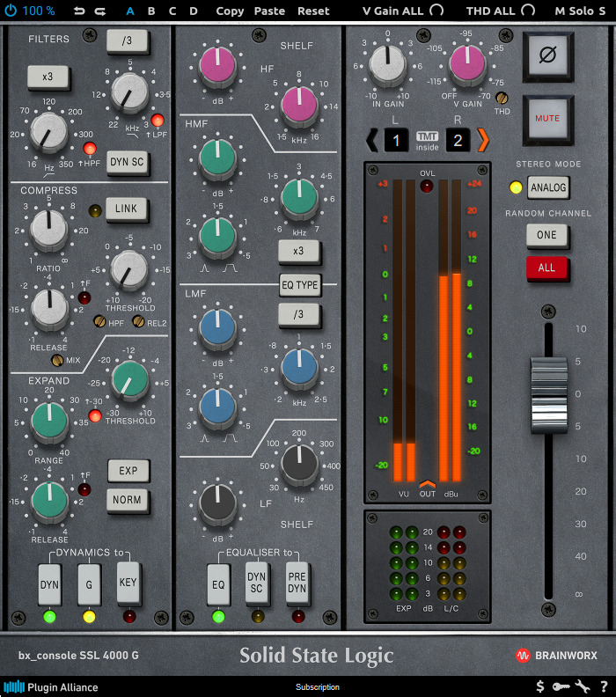Open the question mark help icon
Viewport: 616px width, 697px height.
coord(604,686)
